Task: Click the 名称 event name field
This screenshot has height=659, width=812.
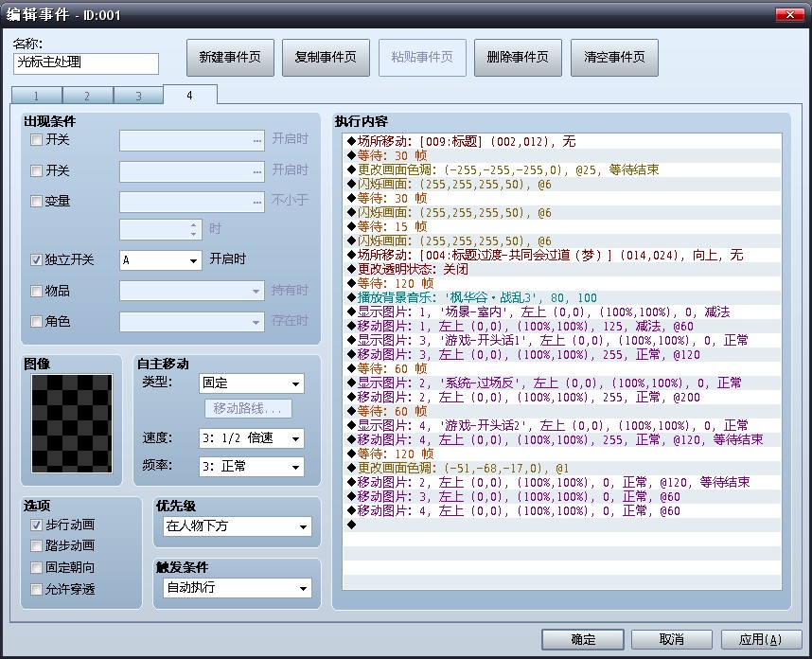Action: tap(86, 63)
